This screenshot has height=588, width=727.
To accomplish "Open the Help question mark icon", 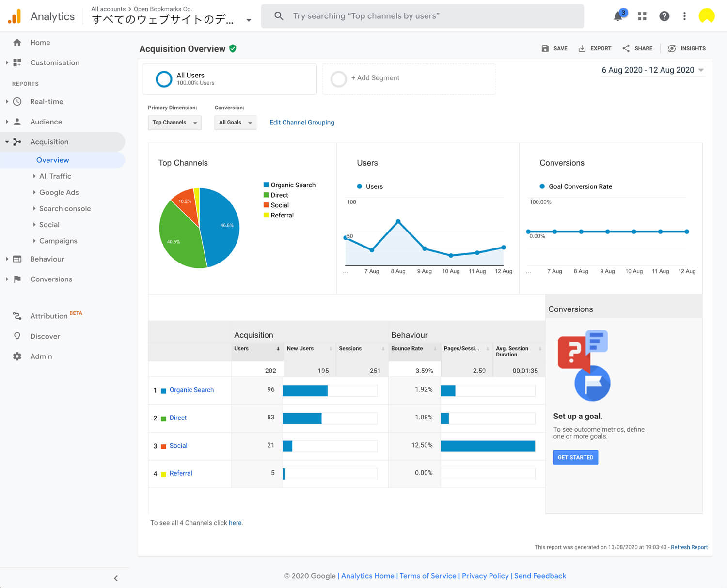I will pos(664,16).
